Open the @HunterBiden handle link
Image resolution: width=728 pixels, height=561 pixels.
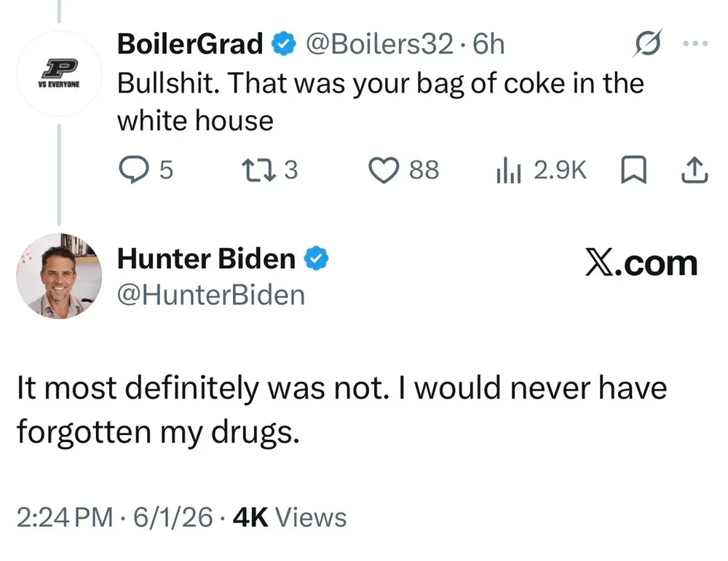[x=211, y=295]
